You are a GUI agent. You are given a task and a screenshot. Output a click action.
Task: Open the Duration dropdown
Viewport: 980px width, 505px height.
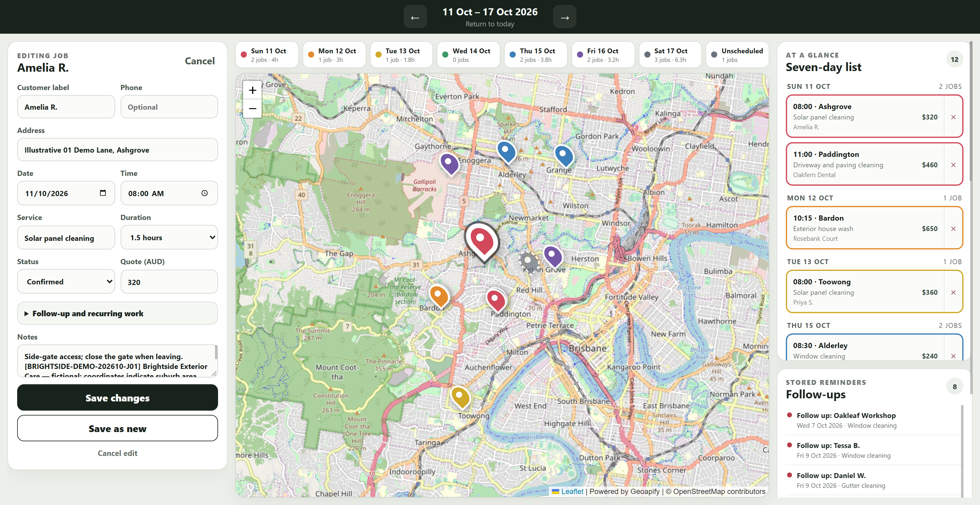(x=169, y=237)
